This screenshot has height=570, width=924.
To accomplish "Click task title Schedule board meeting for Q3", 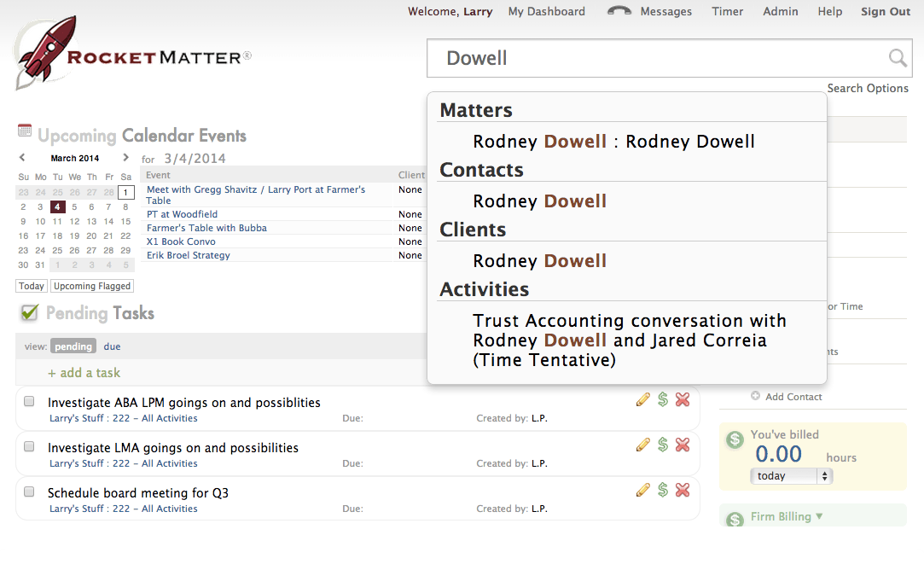I will click(138, 493).
